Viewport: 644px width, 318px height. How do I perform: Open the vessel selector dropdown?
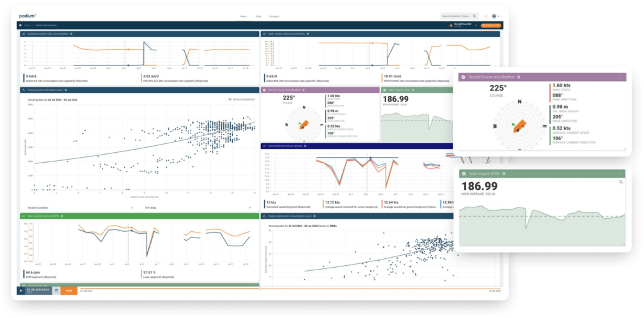click(476, 25)
